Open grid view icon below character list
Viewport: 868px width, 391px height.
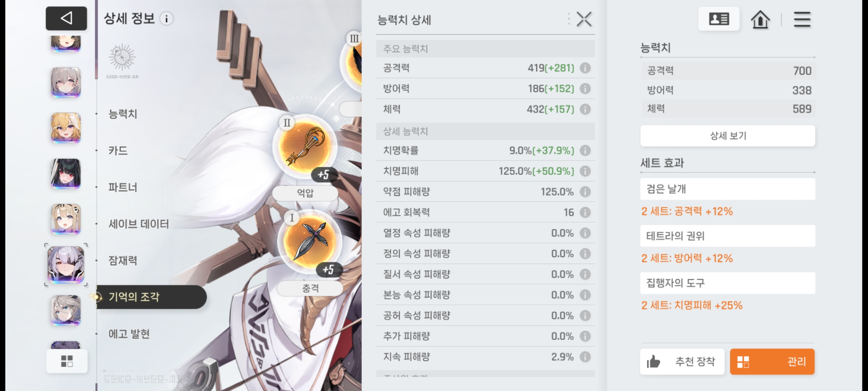click(x=67, y=361)
